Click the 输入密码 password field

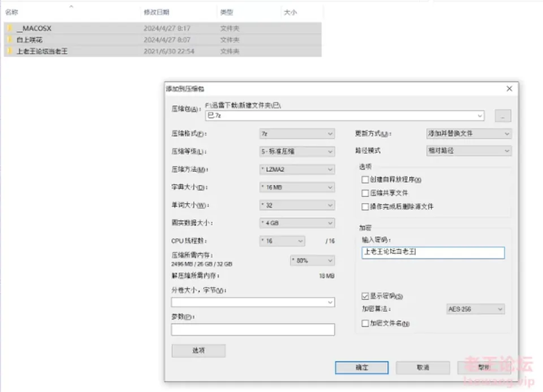tap(433, 252)
